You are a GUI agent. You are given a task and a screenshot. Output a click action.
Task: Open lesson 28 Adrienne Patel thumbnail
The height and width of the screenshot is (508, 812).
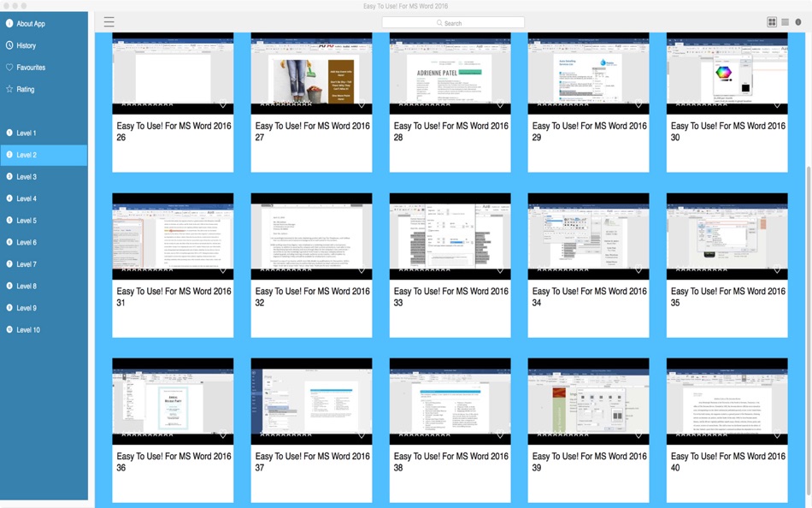click(450, 73)
